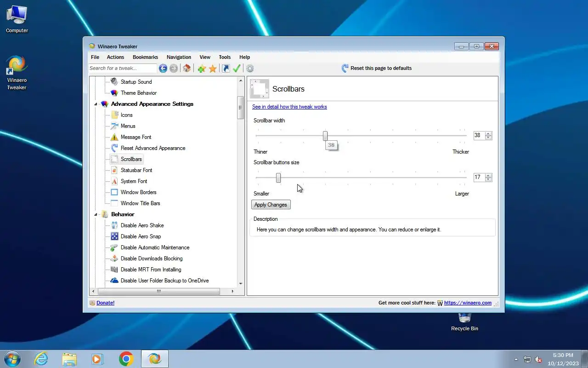Click the muted volume tray icon
The height and width of the screenshot is (368, 588).
(538, 359)
